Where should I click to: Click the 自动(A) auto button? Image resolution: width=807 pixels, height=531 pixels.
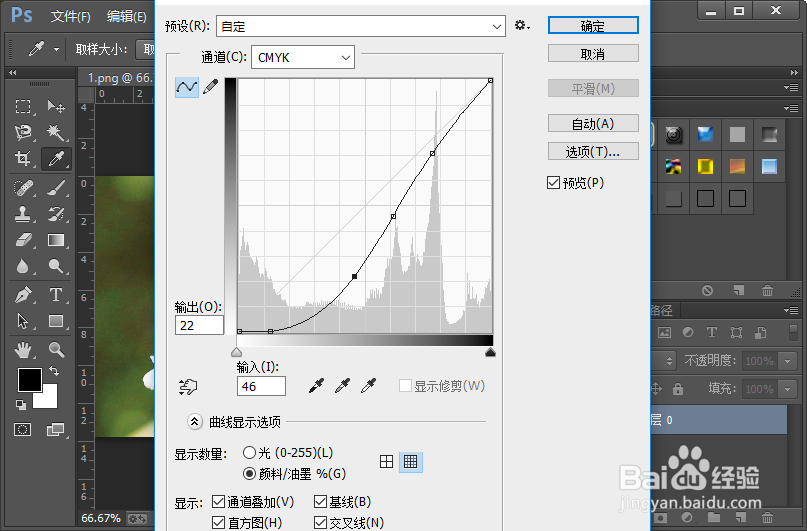click(x=593, y=123)
